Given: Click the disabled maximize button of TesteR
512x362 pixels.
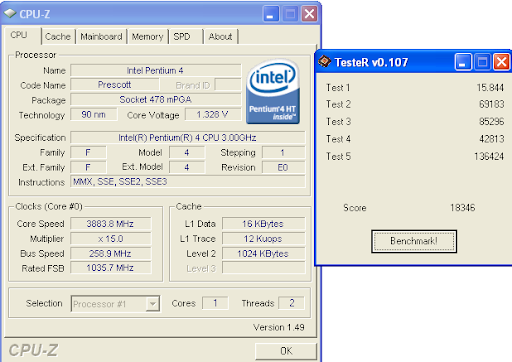Looking at the screenshot, I should pos(482,62).
